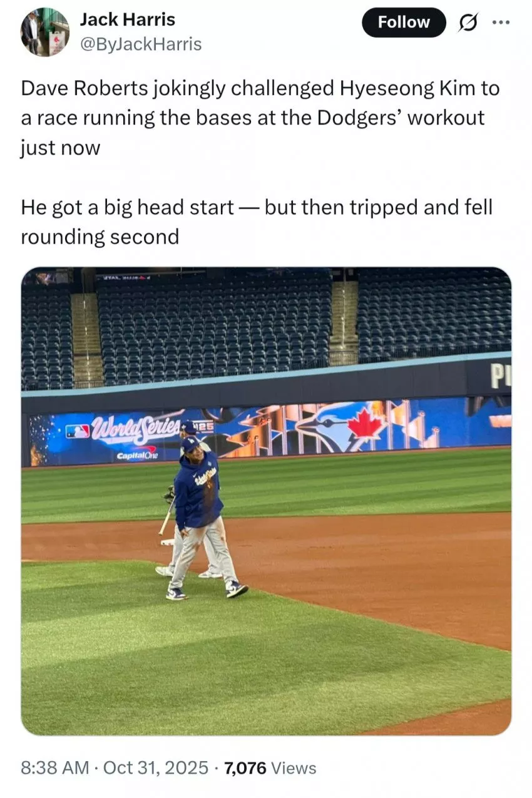Click the Grok slashed-circle icon
This screenshot has height=798, width=532.
tap(468, 23)
